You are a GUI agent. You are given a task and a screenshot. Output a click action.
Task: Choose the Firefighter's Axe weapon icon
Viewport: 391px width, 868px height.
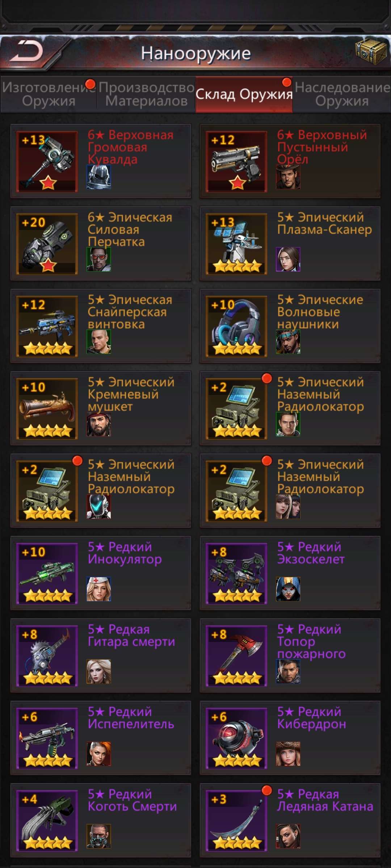[x=236, y=656]
